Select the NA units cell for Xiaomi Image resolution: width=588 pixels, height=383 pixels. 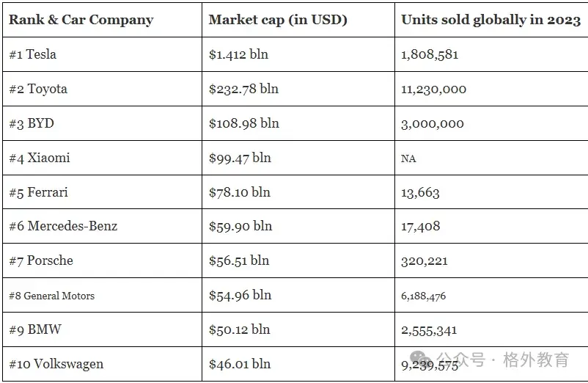[408, 158]
